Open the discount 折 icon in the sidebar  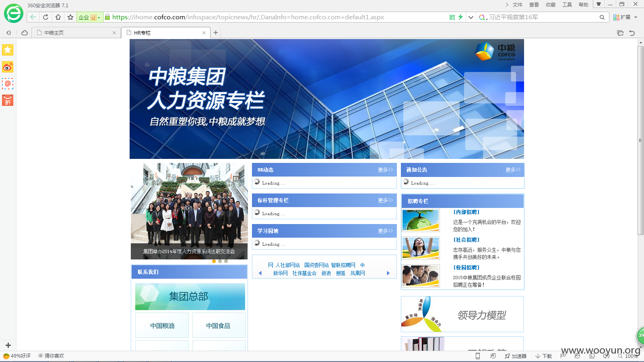click(8, 100)
